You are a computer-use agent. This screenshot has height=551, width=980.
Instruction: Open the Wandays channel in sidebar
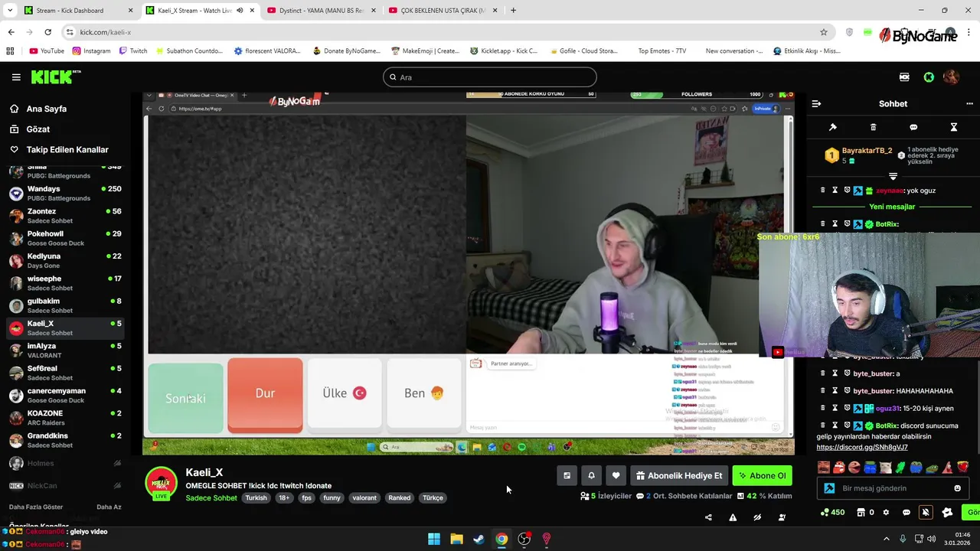coord(65,194)
